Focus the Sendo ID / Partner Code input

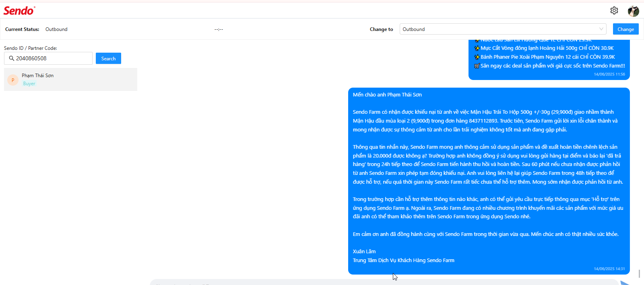pos(48,58)
